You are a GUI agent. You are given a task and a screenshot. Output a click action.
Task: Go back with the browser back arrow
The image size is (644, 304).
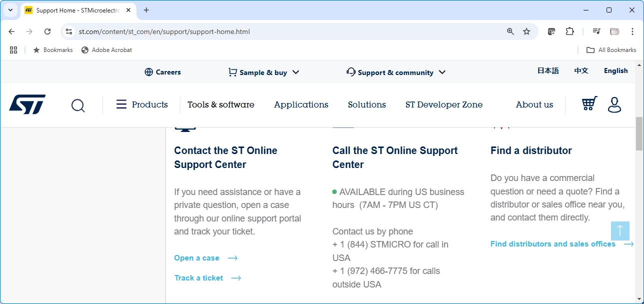point(11,31)
